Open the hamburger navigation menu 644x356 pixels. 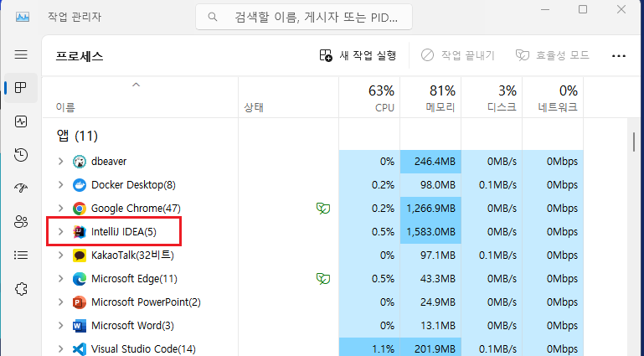coord(21,54)
